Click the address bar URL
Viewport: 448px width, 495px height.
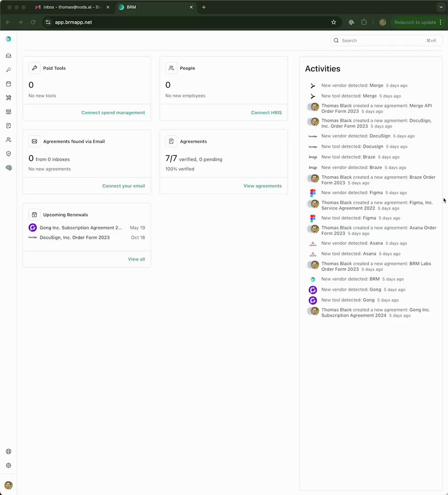tap(73, 22)
